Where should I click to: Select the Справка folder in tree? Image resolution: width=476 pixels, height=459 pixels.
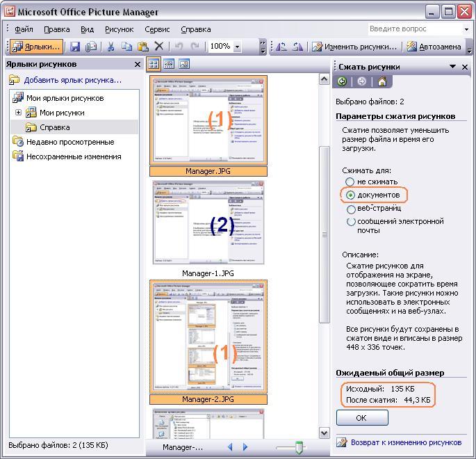click(55, 127)
